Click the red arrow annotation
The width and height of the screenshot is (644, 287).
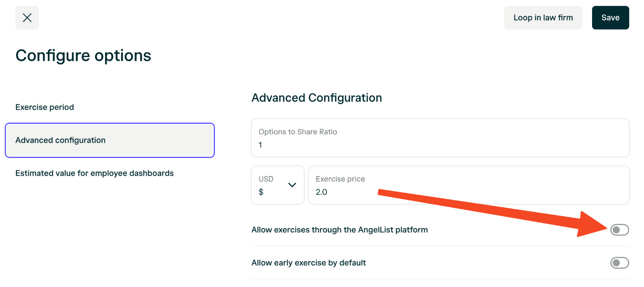pos(492,212)
